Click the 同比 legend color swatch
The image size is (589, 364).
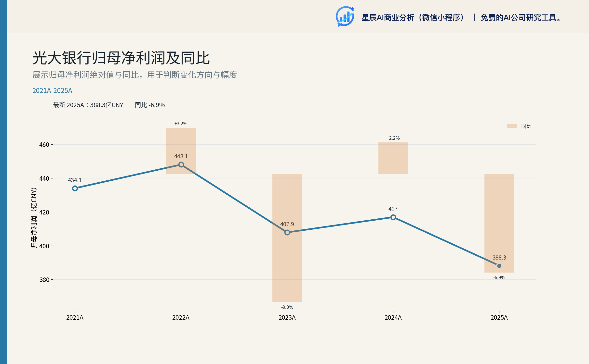point(512,126)
